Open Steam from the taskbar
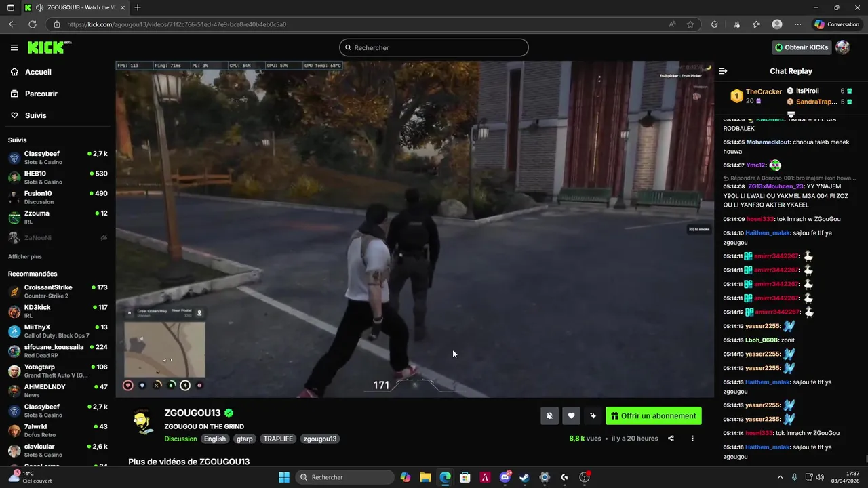The image size is (868, 488). 525,477
